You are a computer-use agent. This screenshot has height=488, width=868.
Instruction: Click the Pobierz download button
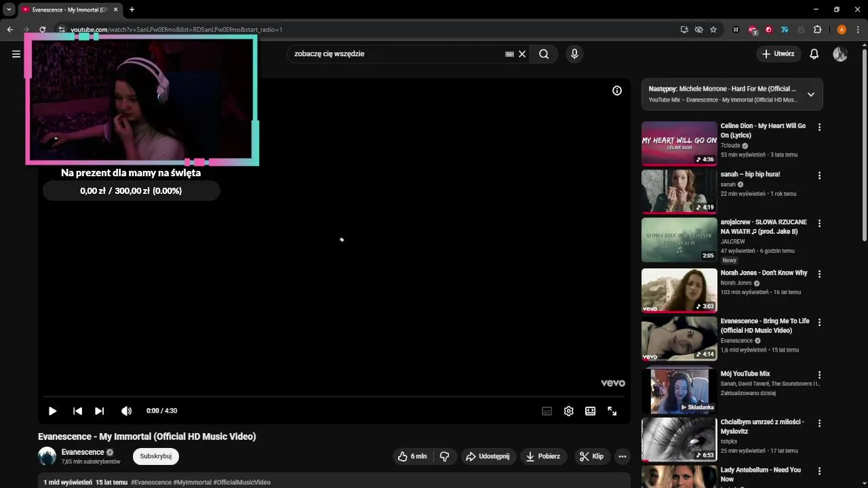[x=543, y=456]
